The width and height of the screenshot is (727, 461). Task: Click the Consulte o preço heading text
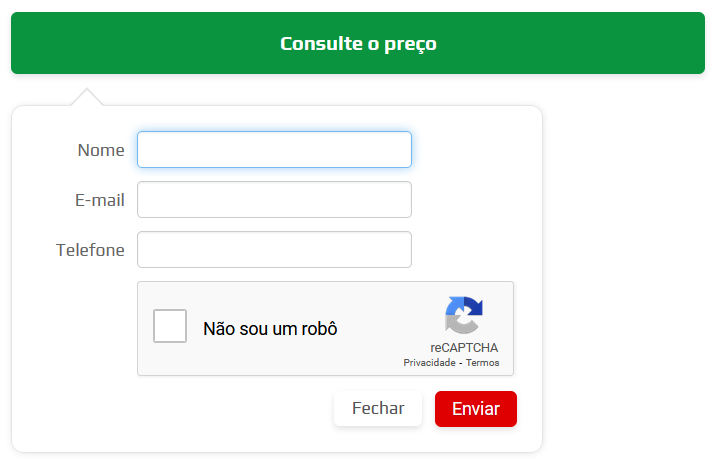(x=358, y=44)
